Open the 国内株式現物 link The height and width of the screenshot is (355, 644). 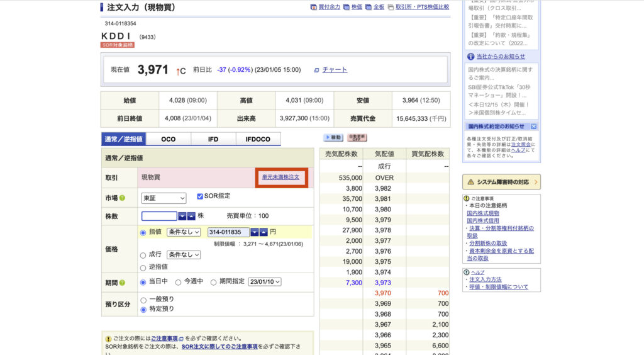coord(483,213)
